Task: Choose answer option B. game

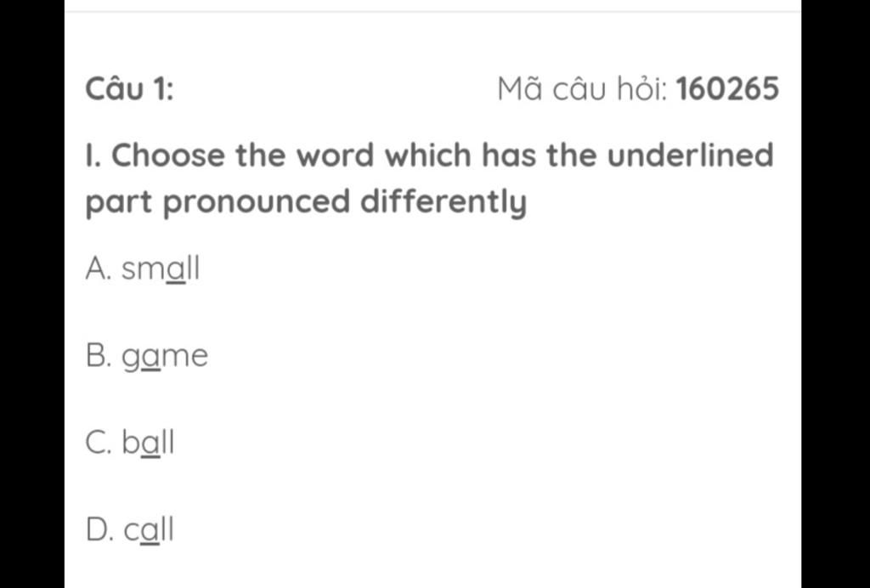Action: [147, 356]
